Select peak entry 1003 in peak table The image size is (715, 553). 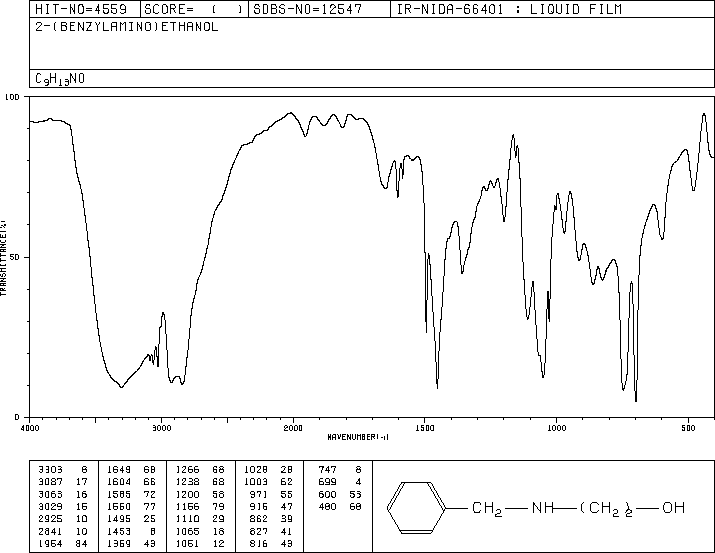269,482
